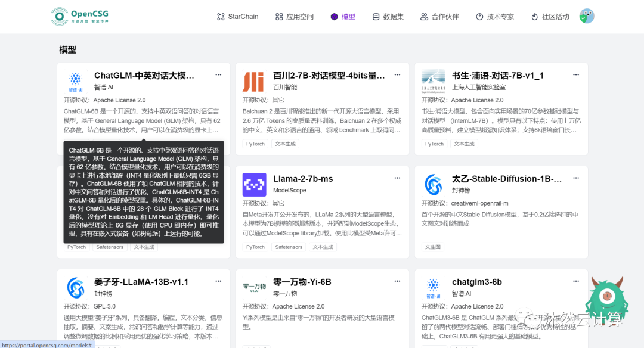Click PyTorch tag on 书生·浦语 card
Screen dimensions: 644x348
coord(434,144)
